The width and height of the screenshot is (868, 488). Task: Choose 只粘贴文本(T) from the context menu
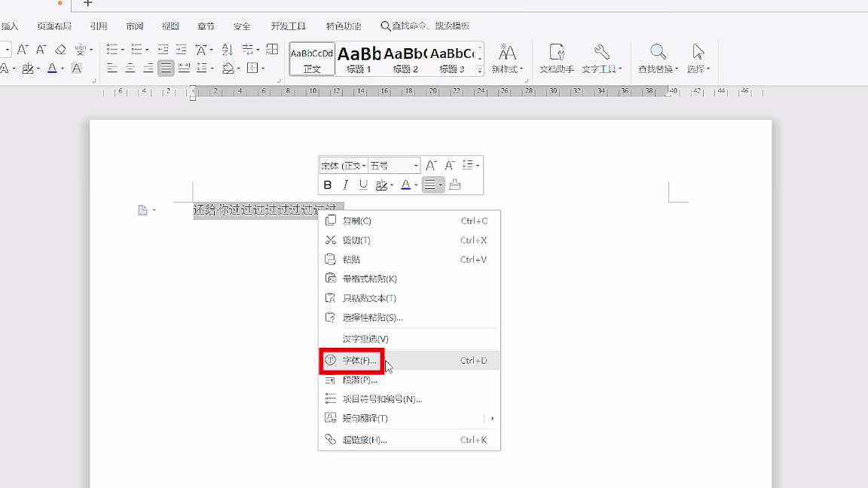(x=410, y=298)
